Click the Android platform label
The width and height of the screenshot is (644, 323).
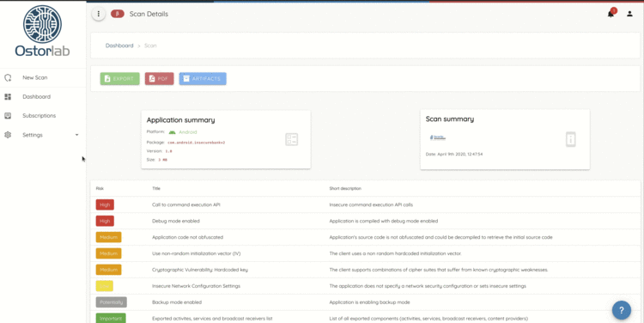[188, 132]
